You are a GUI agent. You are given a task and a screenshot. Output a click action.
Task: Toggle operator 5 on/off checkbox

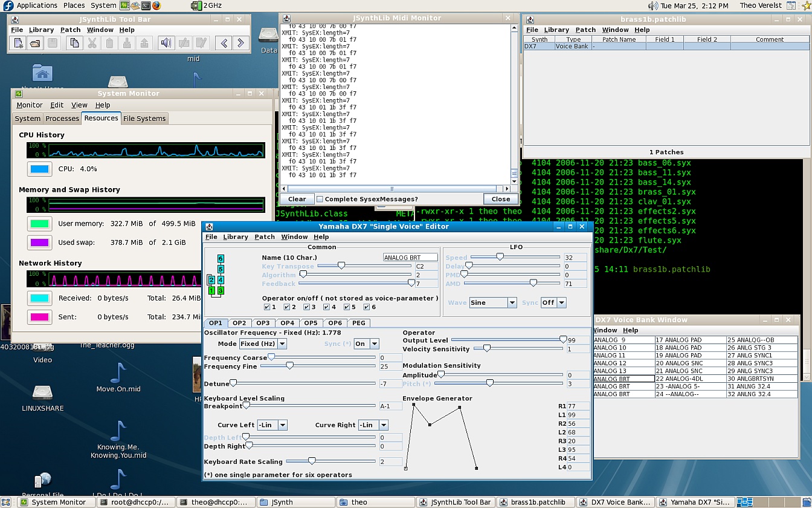click(x=347, y=307)
